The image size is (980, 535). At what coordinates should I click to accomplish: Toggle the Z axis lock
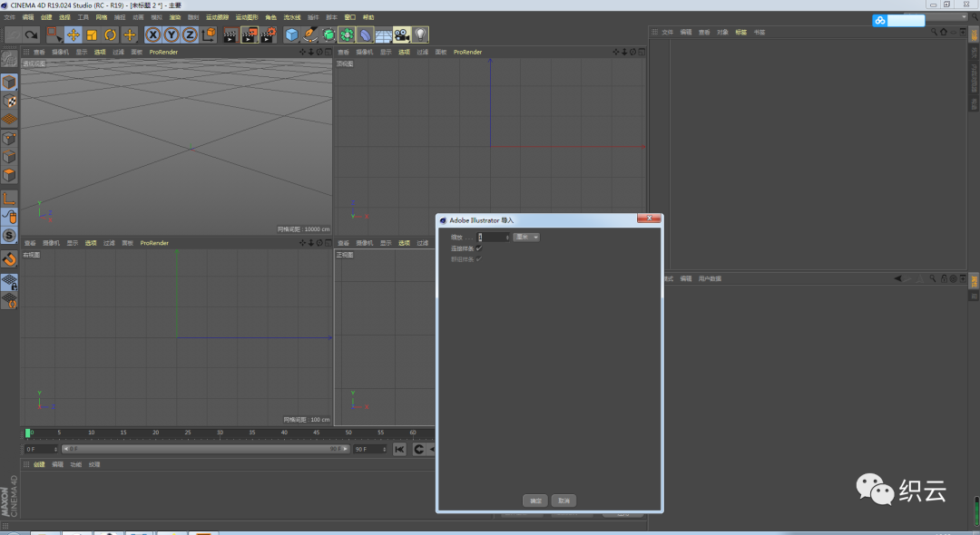[x=190, y=35]
